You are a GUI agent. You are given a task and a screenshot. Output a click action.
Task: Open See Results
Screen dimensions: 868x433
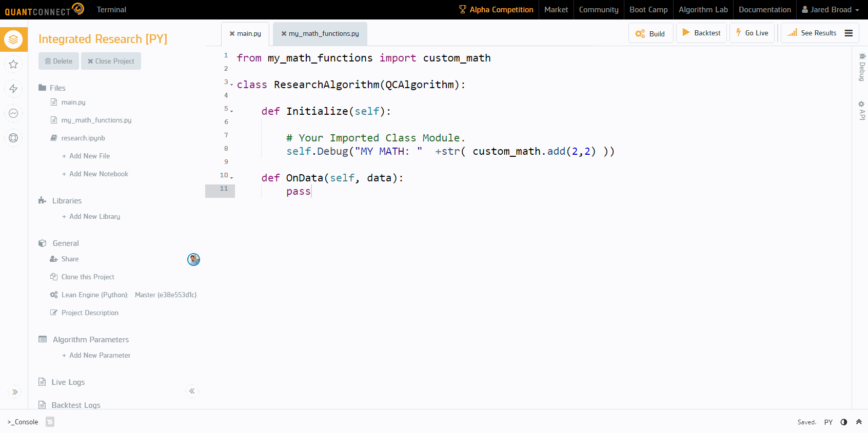812,33
